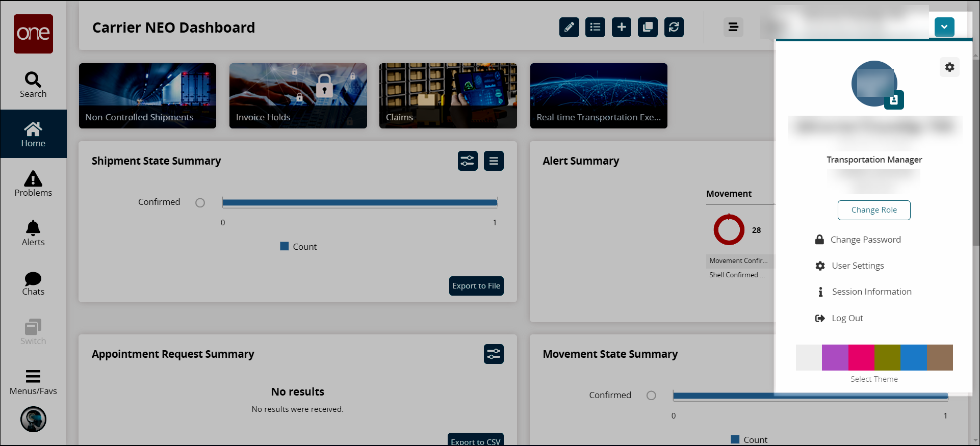Viewport: 980px width, 446px height.
Task: Click the Switch icon in sidebar
Action: 33,332
